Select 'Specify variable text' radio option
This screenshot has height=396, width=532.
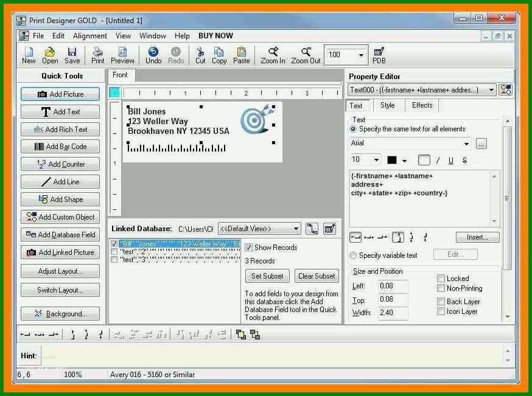[x=353, y=255]
